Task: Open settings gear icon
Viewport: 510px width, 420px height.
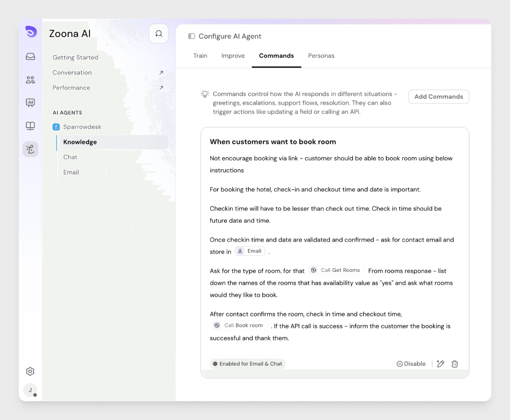Action: [x=30, y=371]
